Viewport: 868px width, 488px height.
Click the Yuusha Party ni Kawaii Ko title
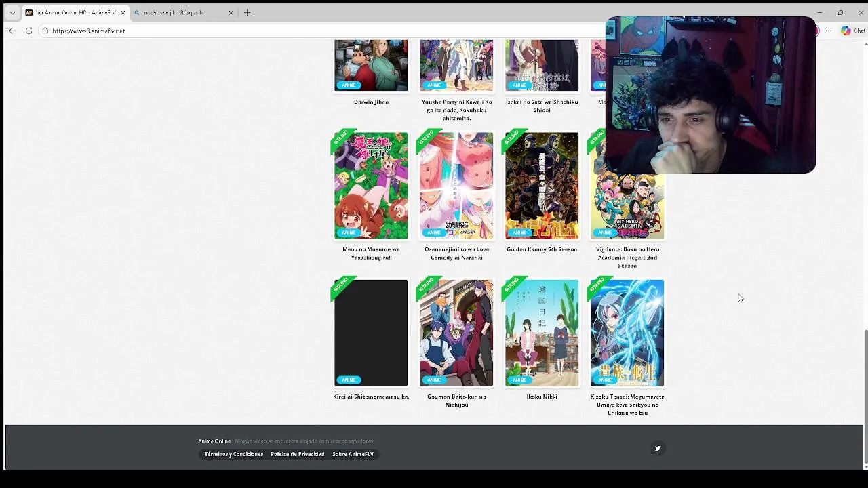click(x=456, y=110)
